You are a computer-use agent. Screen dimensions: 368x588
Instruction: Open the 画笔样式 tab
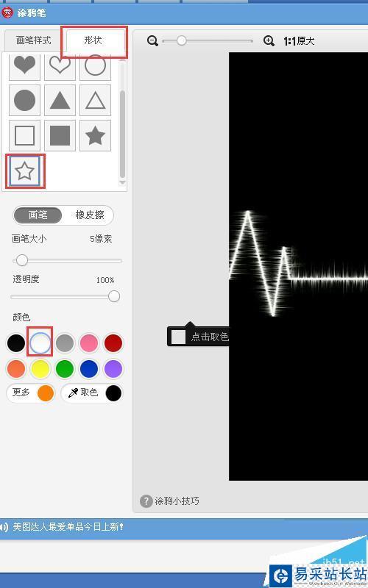point(33,40)
